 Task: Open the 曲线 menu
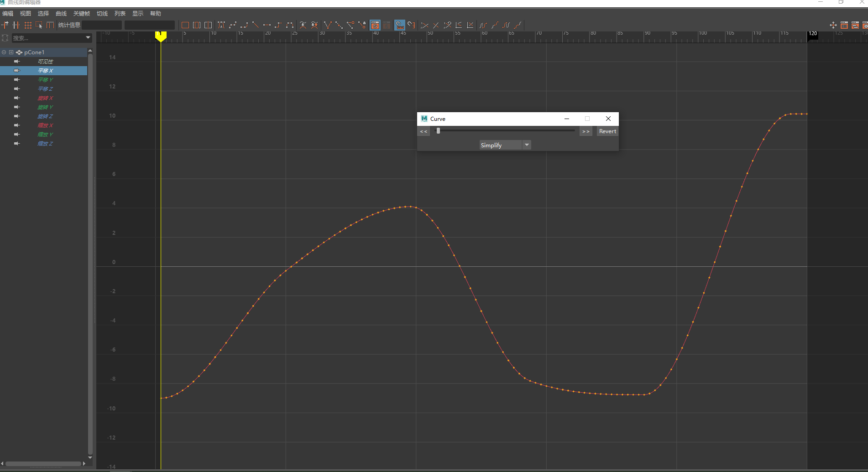tap(61, 13)
